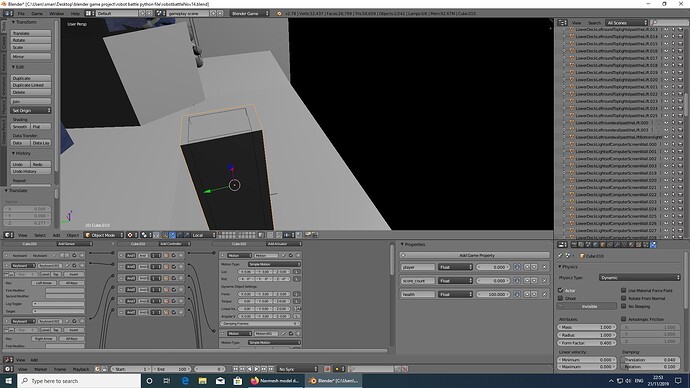This screenshot has width=690, height=388.
Task: Open the File menu
Action: pos(21,14)
